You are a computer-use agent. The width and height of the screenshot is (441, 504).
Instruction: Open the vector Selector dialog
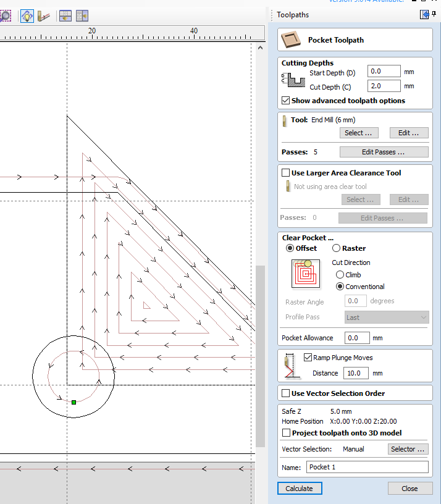pos(408,449)
